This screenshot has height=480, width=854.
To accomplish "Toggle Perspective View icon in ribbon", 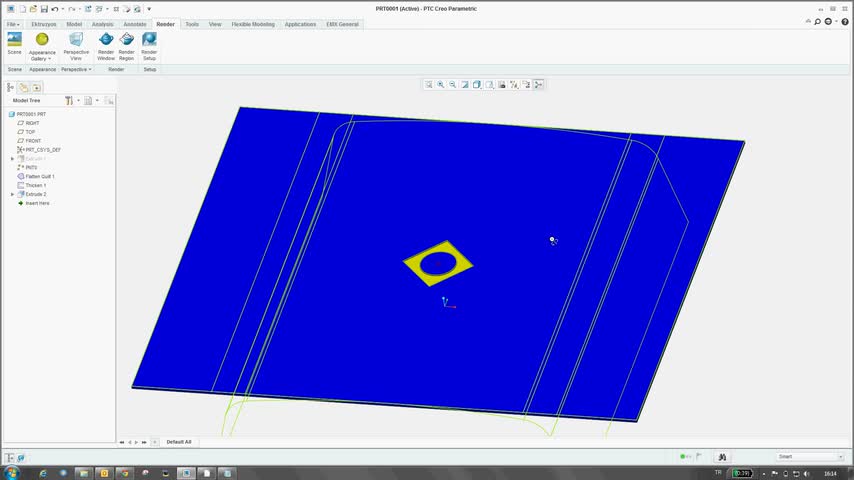I will (76, 39).
